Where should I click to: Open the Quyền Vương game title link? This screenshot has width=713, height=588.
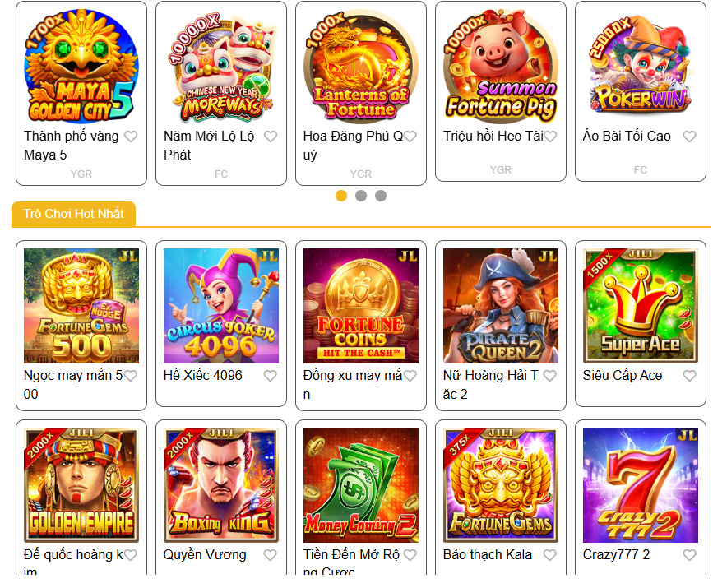205,555
